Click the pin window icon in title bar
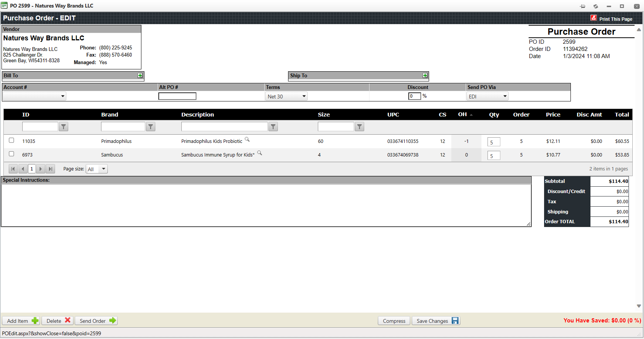Image resolution: width=644 pixels, height=339 pixels. pyautogui.click(x=583, y=6)
